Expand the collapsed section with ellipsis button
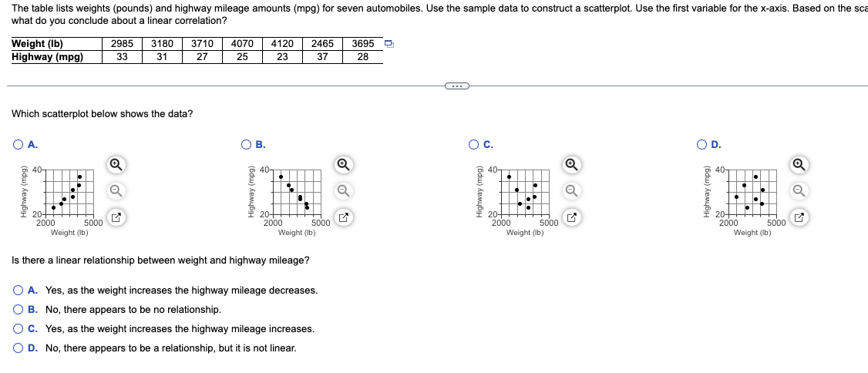 coord(455,86)
